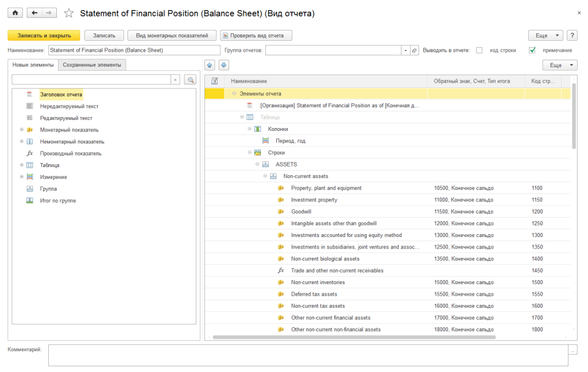This screenshot has width=588, height=372.
Task: Click the back navigation arrow
Action: [34, 13]
